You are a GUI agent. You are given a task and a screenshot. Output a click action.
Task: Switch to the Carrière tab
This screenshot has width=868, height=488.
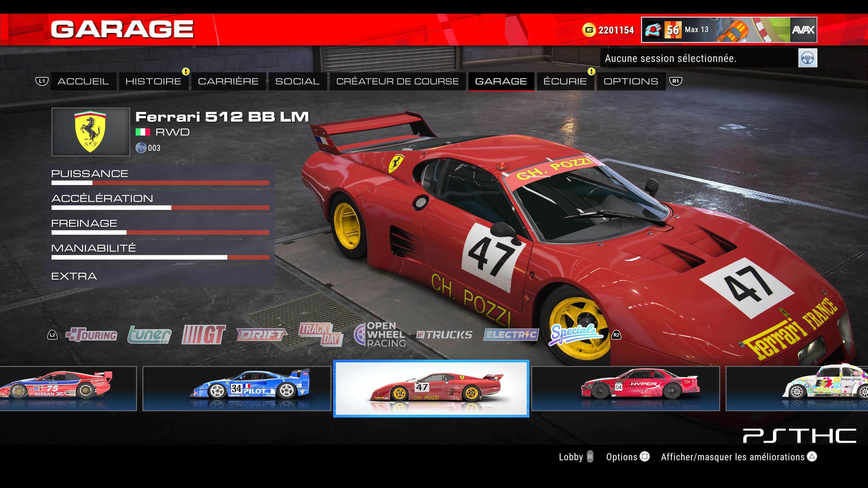point(229,81)
